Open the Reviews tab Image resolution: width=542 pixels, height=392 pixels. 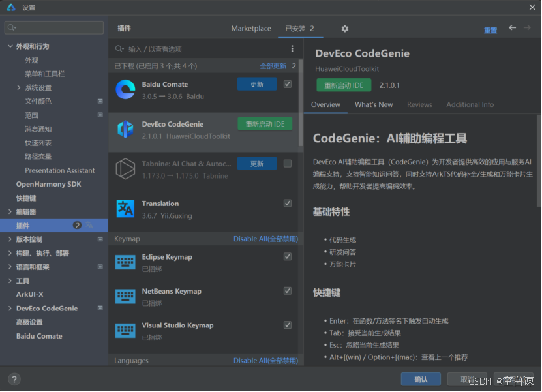(419, 104)
